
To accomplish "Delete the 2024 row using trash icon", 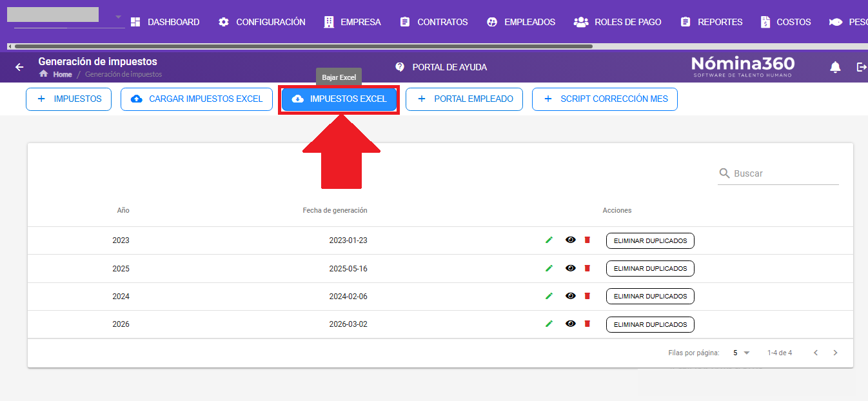I will [587, 296].
